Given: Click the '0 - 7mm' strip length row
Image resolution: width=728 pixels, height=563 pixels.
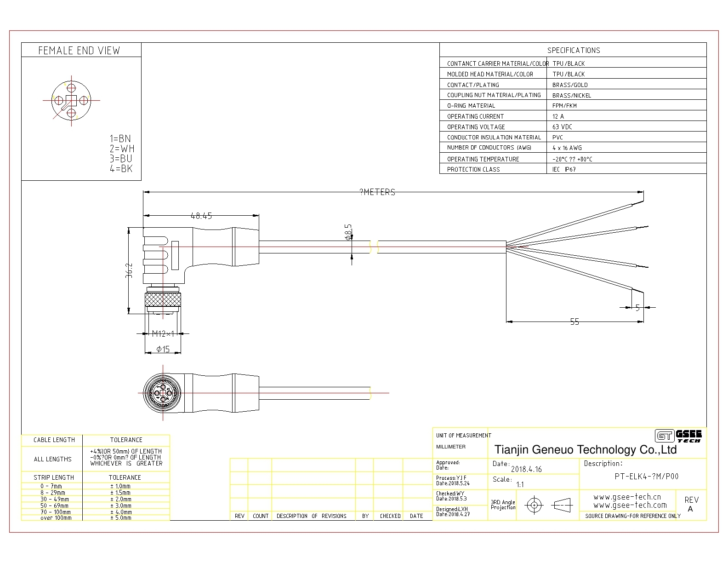Looking at the screenshot, I should pos(51,486).
